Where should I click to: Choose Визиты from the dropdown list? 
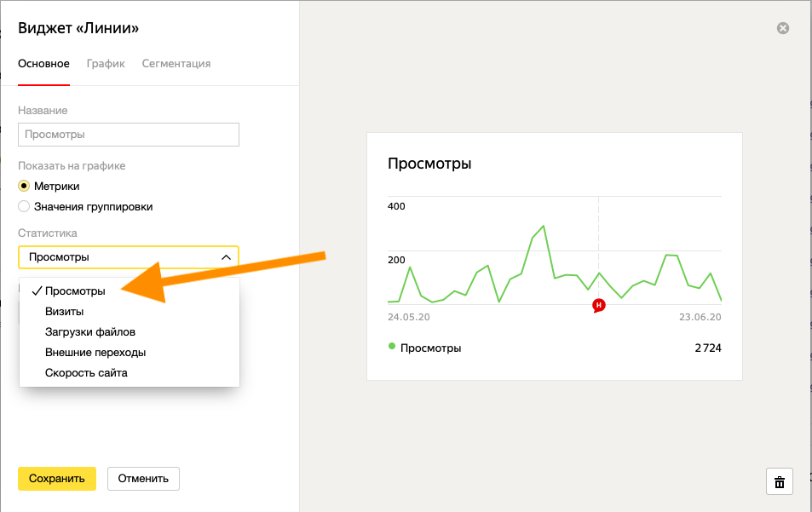click(x=65, y=311)
